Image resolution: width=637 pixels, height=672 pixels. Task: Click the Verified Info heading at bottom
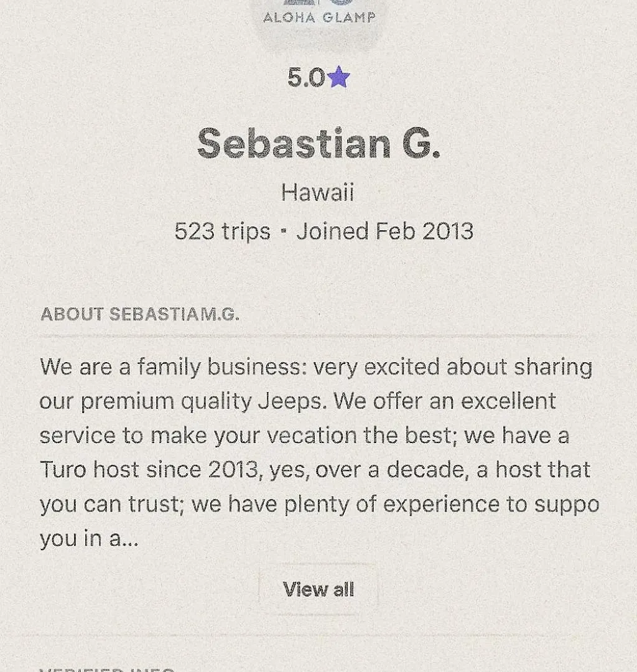107,670
